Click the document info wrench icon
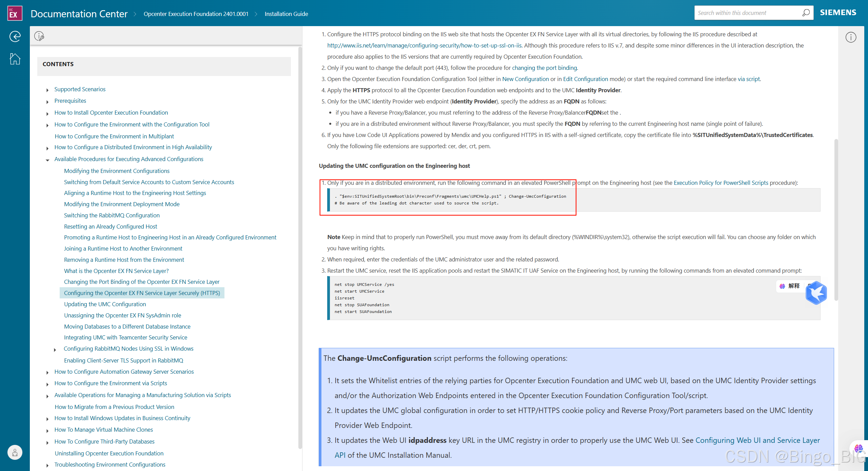 coord(39,36)
